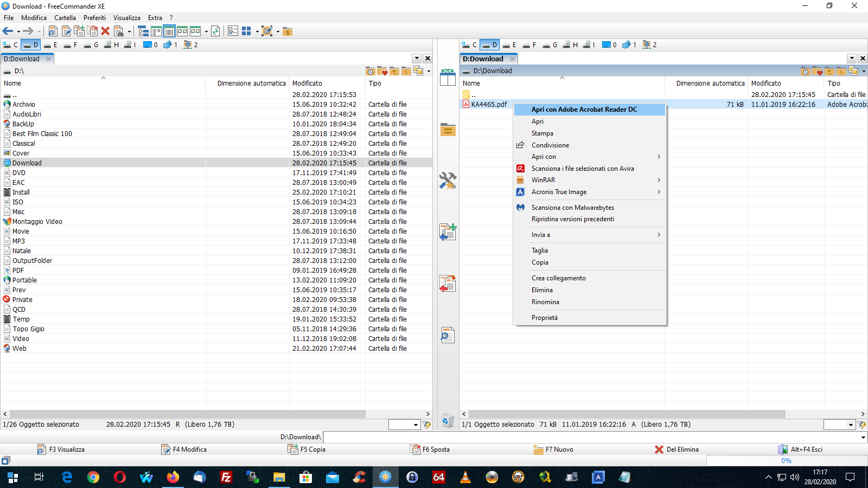Click the red X delete toolbar icon
The height and width of the screenshot is (488, 868).
pyautogui.click(x=105, y=31)
